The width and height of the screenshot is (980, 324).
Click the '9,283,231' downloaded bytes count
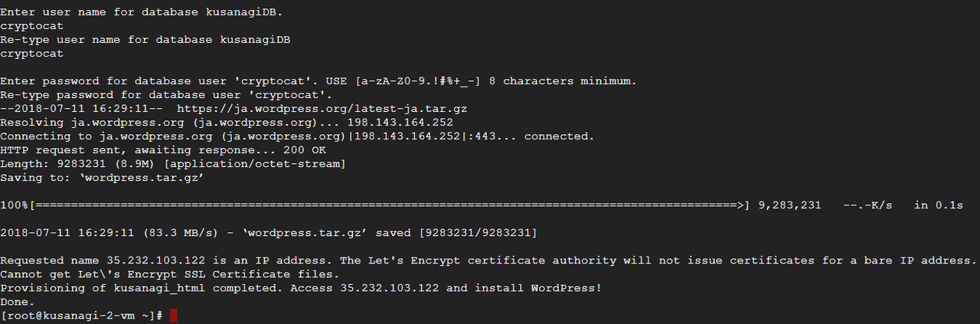click(x=789, y=205)
